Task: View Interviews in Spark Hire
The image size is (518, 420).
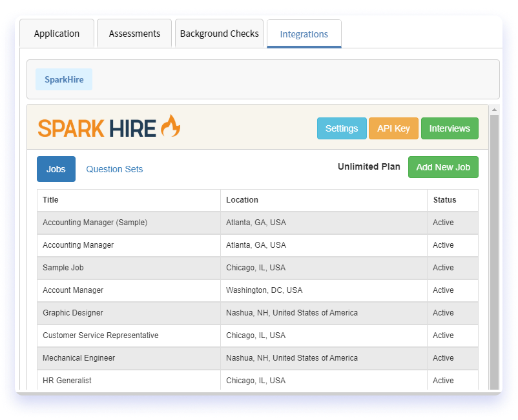Action: pyautogui.click(x=450, y=128)
